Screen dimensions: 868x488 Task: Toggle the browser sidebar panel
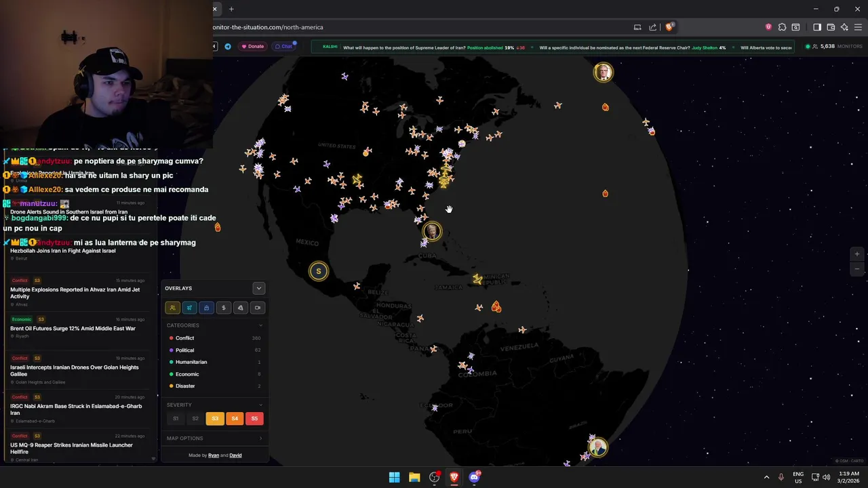coord(817,27)
